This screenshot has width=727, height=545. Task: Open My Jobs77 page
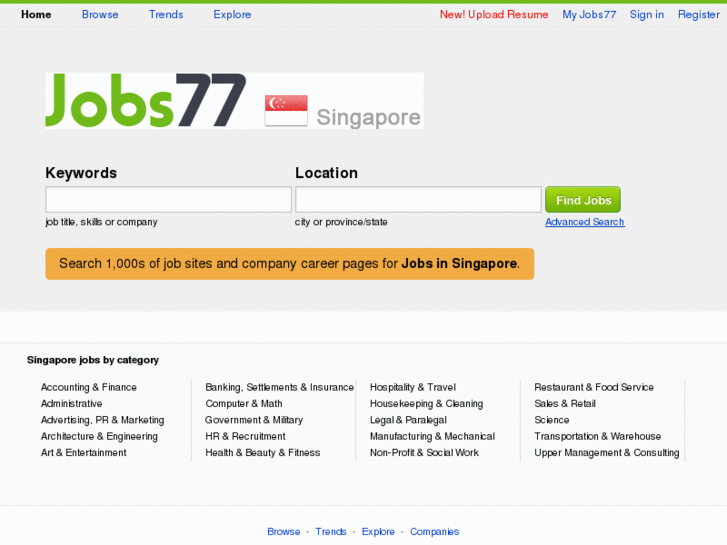point(589,14)
